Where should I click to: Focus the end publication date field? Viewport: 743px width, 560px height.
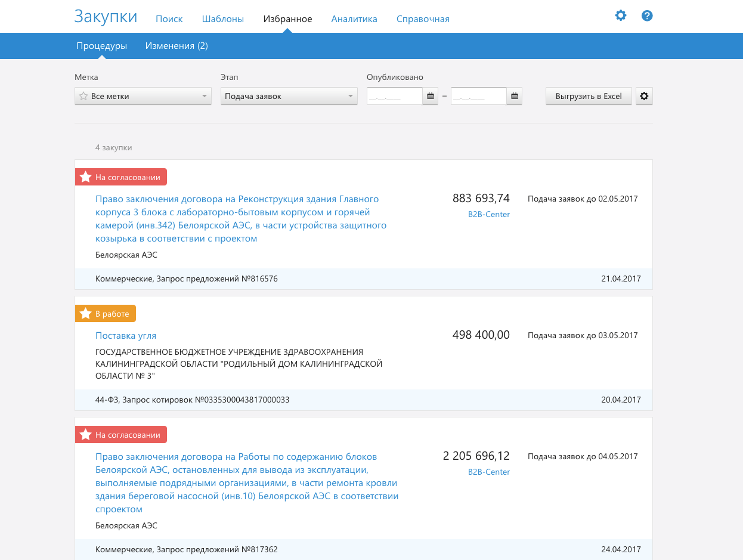pos(479,96)
